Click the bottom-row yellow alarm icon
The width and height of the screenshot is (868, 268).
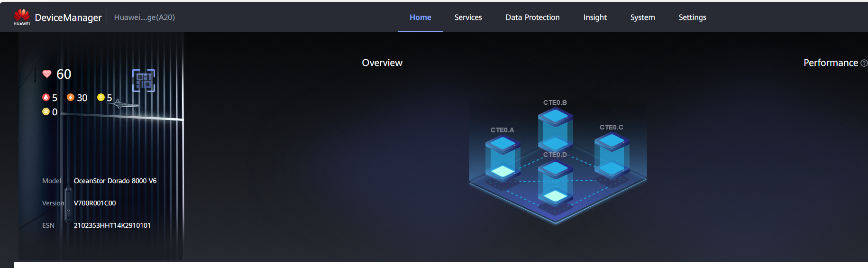(46, 111)
